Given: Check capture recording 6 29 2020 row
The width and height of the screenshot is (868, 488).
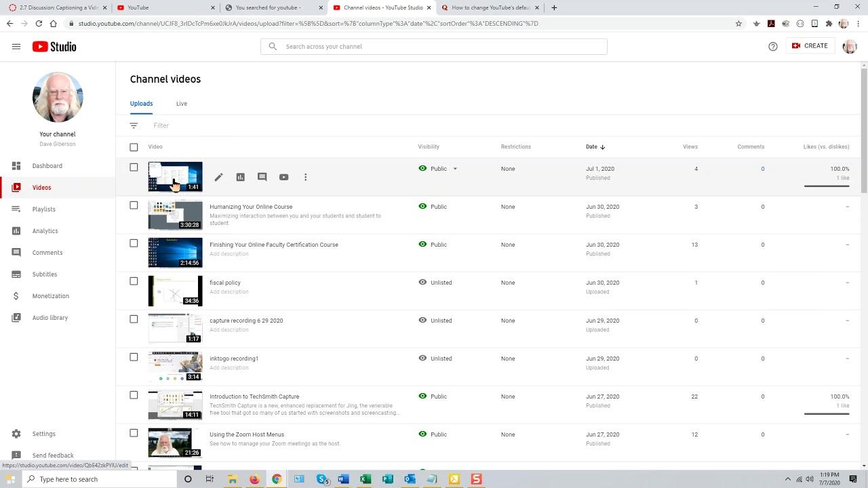Looking at the screenshot, I should point(134,319).
